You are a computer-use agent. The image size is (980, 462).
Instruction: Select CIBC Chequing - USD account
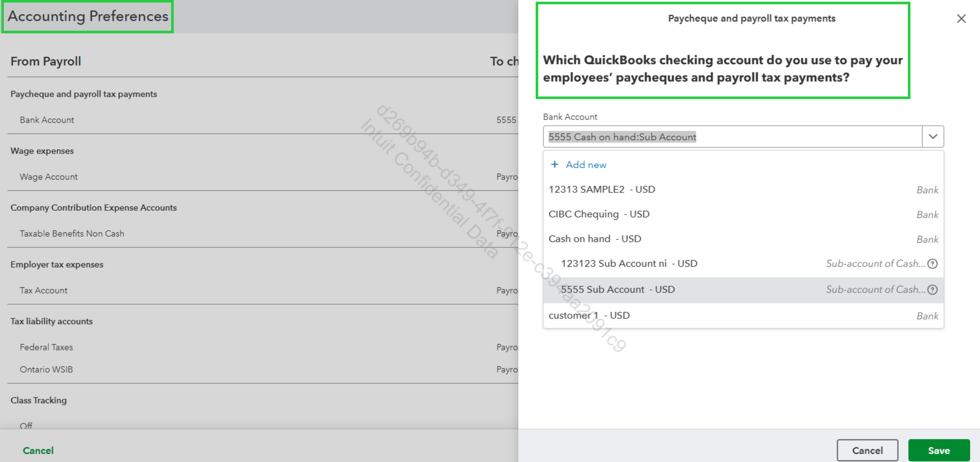pyautogui.click(x=743, y=214)
